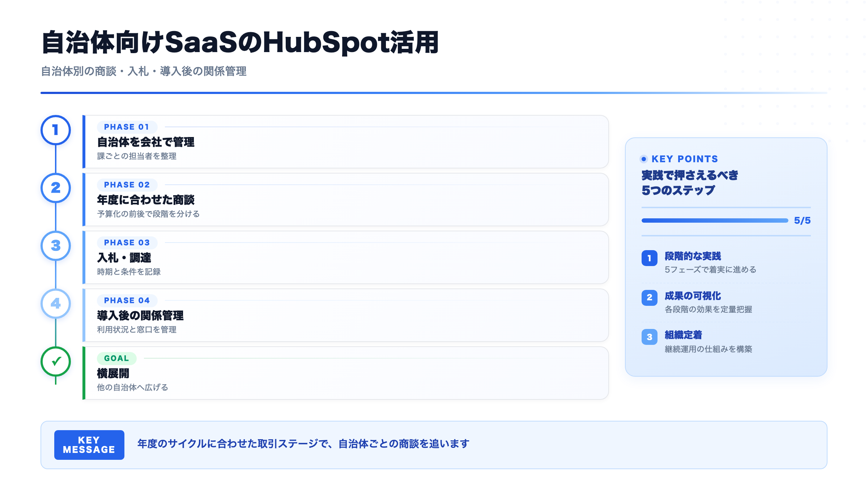The width and height of the screenshot is (868, 488).
Task: Click the 5/5 progress bar
Action: 715,221
